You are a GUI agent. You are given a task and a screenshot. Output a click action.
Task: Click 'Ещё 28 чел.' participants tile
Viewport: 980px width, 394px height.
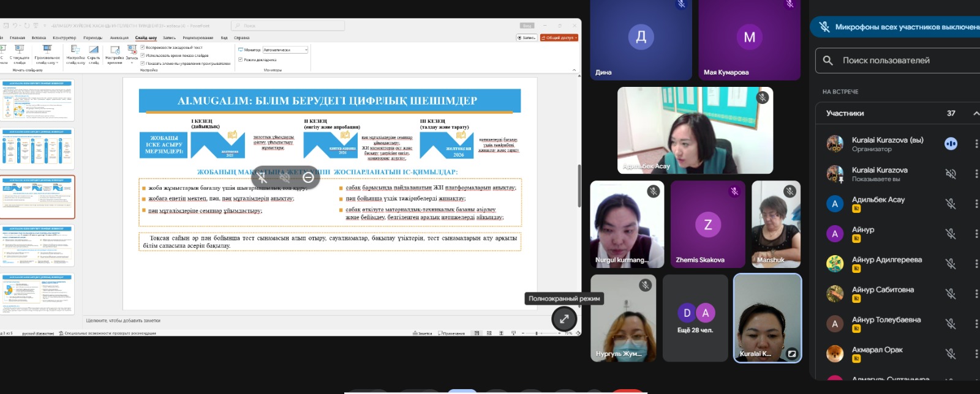click(695, 318)
